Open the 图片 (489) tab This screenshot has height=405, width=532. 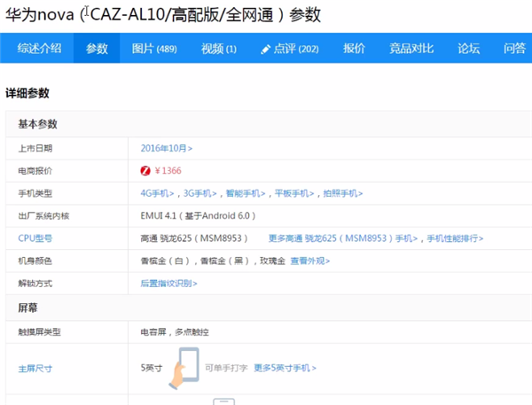[x=154, y=49]
